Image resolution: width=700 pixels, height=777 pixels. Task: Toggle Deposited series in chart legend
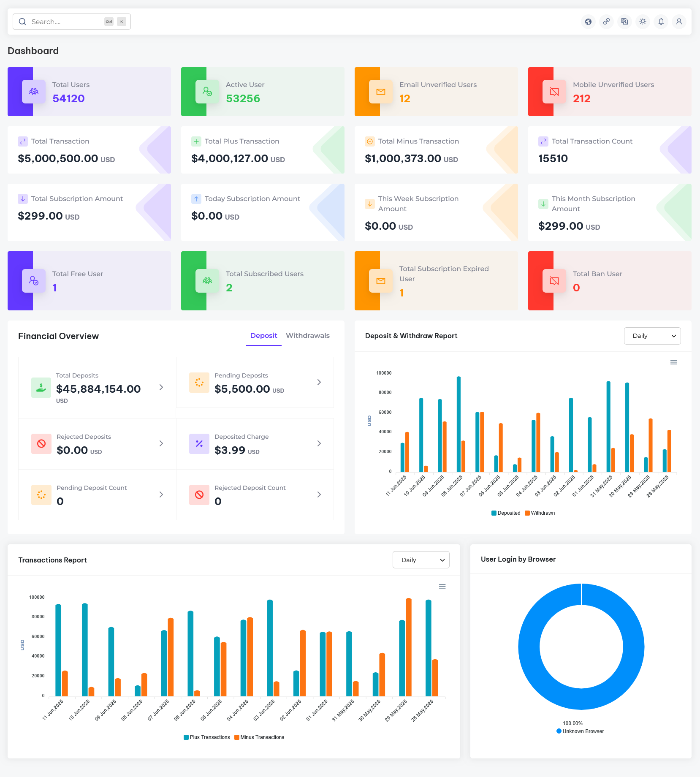pos(506,513)
